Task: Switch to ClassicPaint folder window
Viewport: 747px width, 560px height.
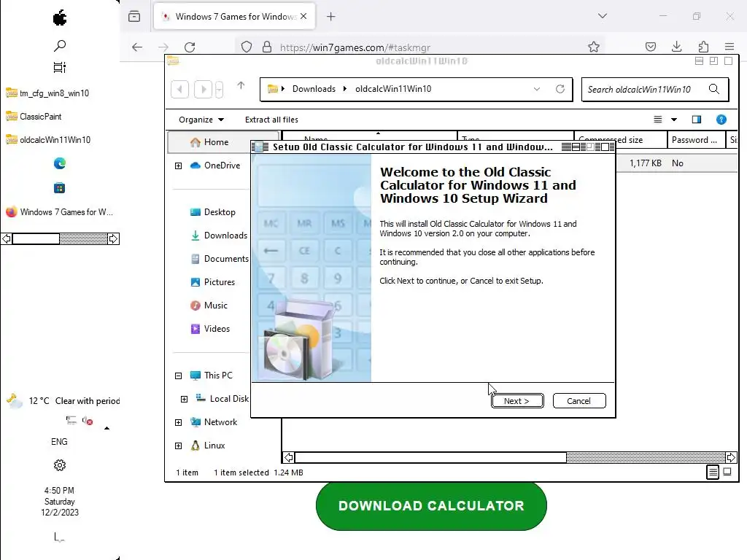Action: [x=34, y=117]
